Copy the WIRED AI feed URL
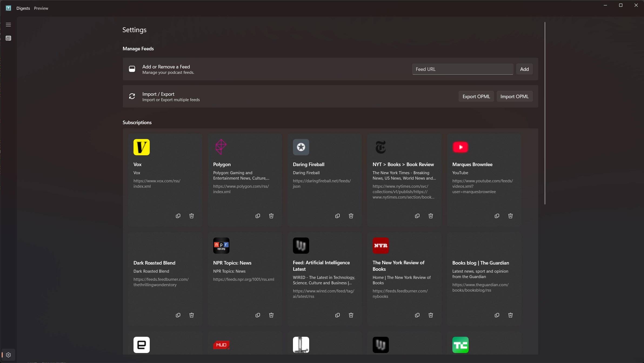 [x=338, y=315]
